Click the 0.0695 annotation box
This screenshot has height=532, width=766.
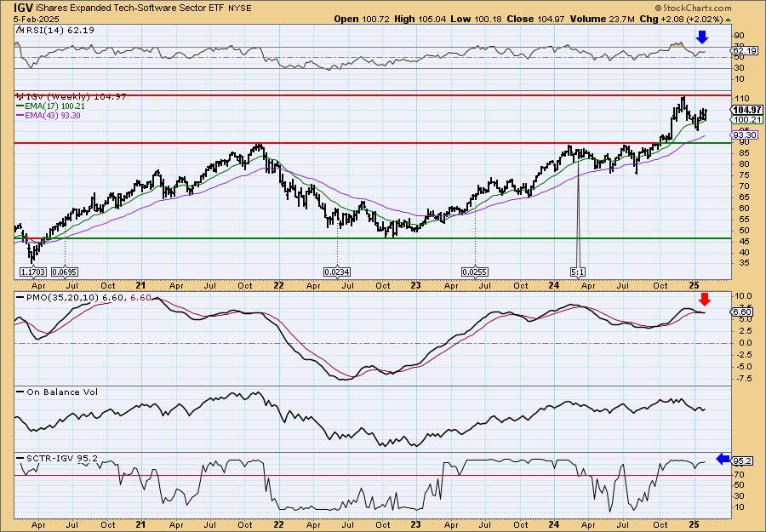[x=65, y=272]
